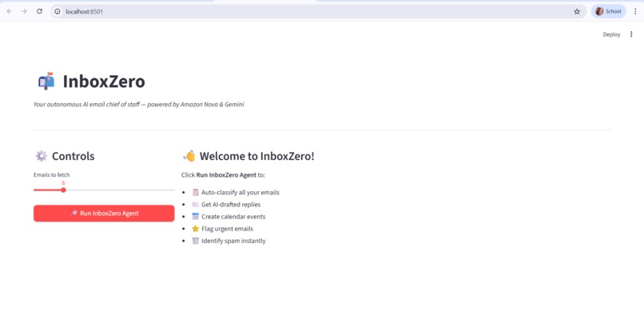Click the gear icon beside Controls

[x=41, y=156]
